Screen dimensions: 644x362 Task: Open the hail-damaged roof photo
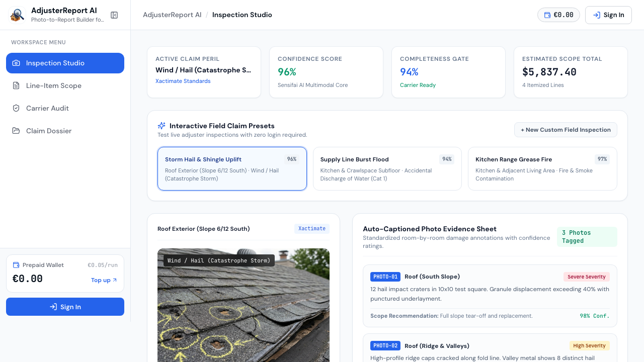[244, 305]
